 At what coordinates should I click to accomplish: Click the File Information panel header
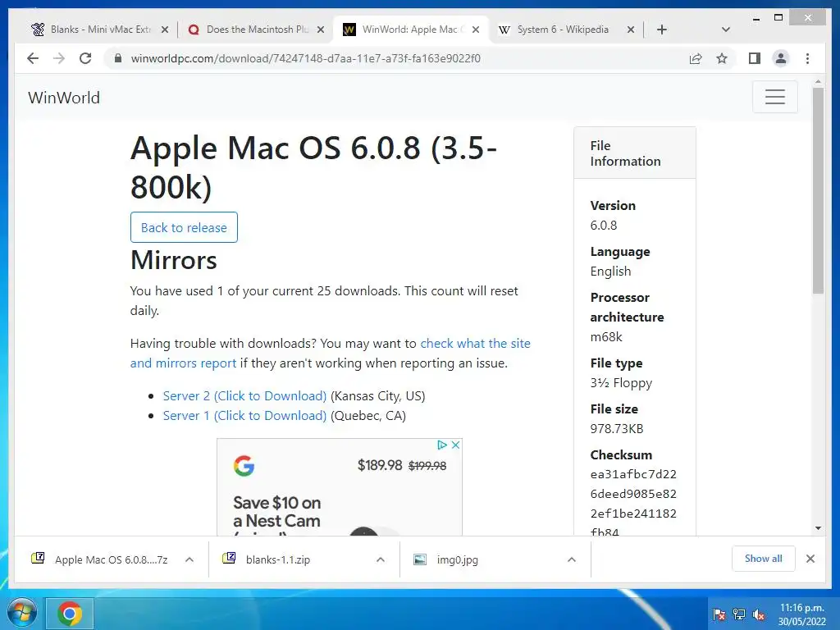pos(635,153)
